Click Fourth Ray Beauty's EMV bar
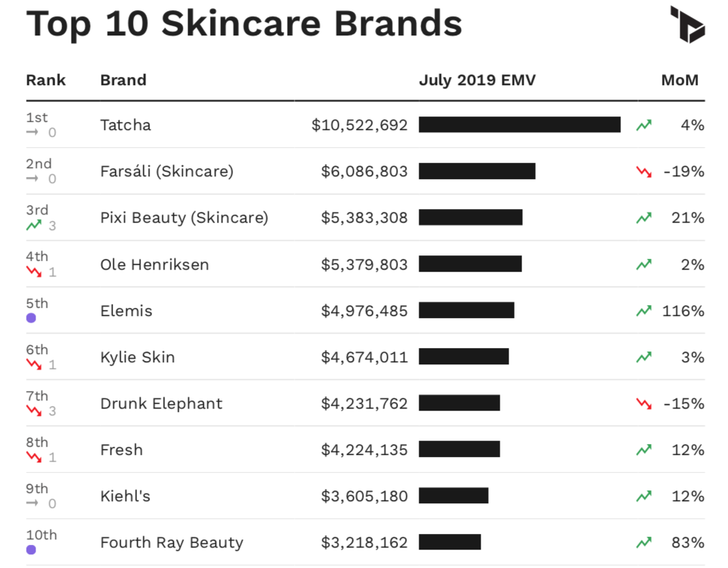The image size is (728, 568). (x=450, y=542)
